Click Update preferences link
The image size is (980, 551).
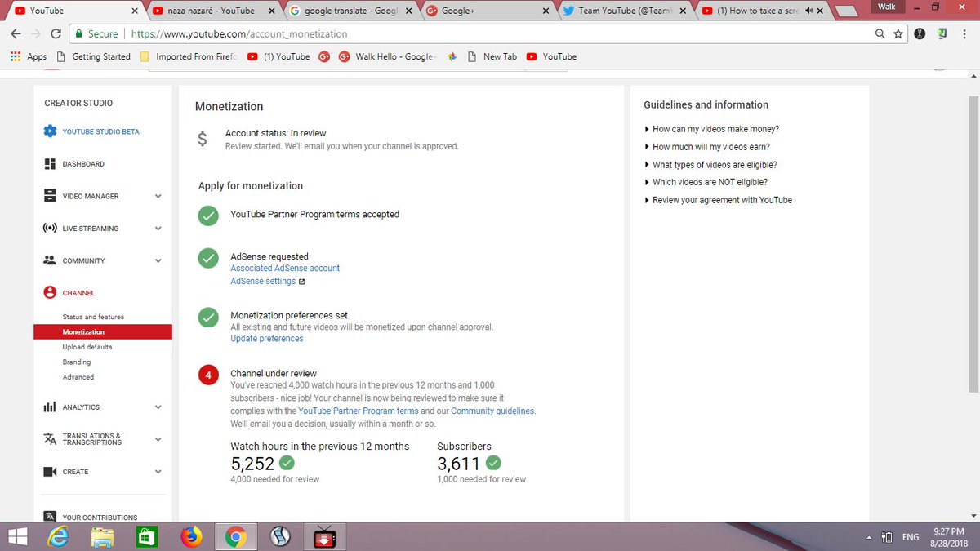(x=267, y=339)
